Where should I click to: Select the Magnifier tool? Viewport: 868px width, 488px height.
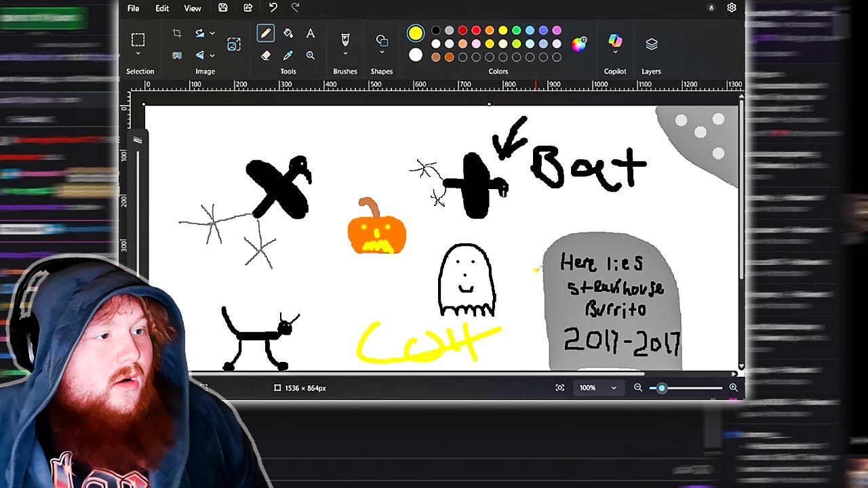(x=310, y=56)
